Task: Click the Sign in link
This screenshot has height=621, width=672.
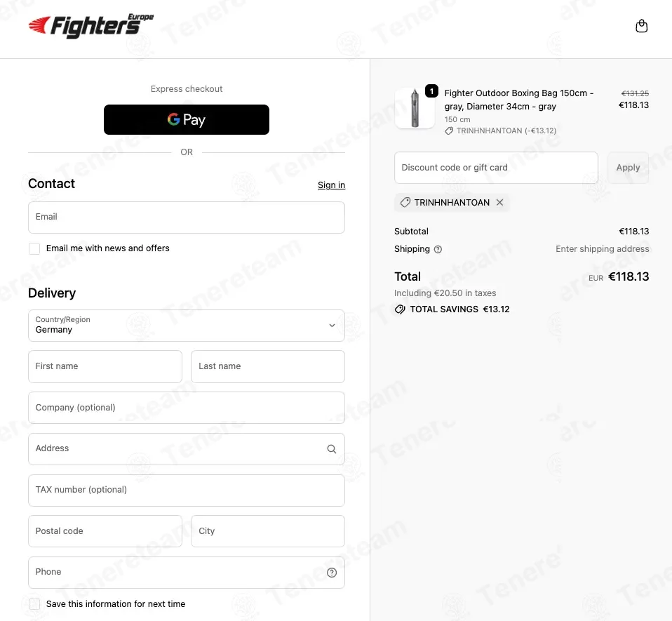Action: click(331, 185)
